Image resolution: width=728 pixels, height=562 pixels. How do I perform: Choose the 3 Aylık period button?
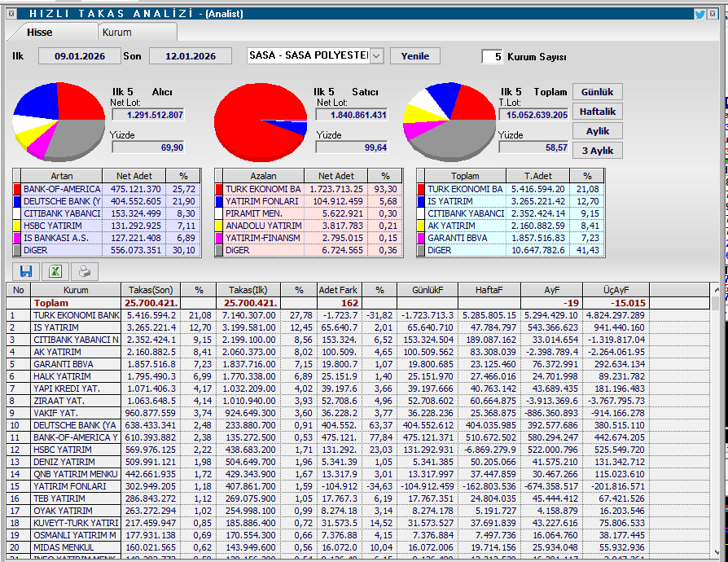[x=597, y=151]
